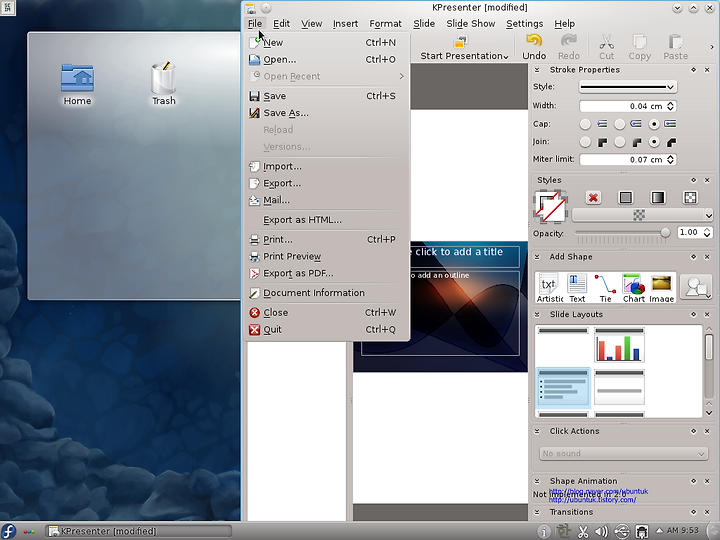Viewport: 720px width, 540px height.
Task: Select the bar chart slide layout thumbnail
Action: click(x=619, y=345)
